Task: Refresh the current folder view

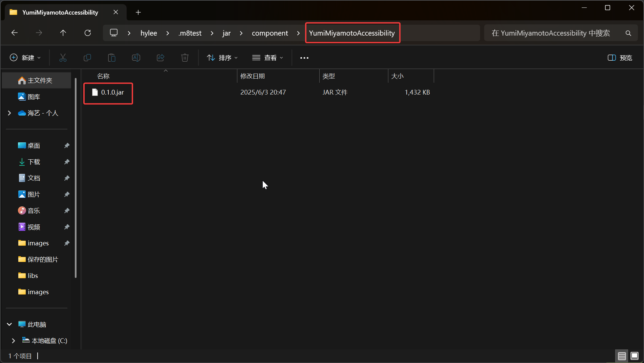Action: pyautogui.click(x=88, y=33)
